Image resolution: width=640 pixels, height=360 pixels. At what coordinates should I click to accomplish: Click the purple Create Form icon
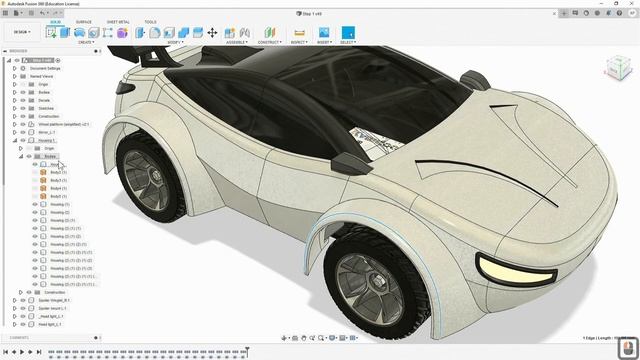(x=122, y=32)
